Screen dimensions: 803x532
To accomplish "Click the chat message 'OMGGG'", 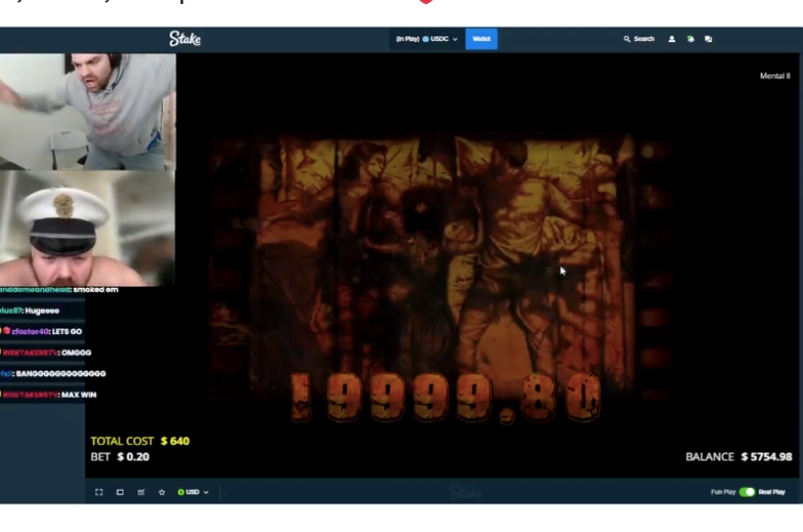I will coord(46,353).
